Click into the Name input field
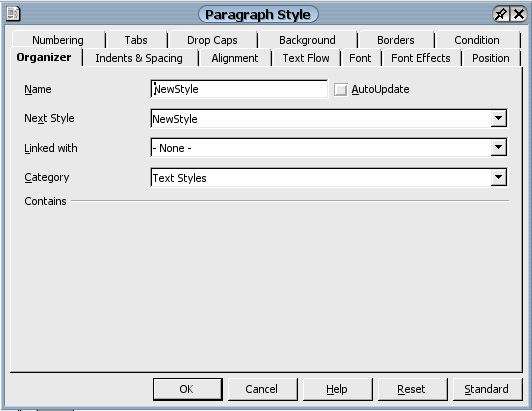Viewport: 532px width, 411px height. 239,89
